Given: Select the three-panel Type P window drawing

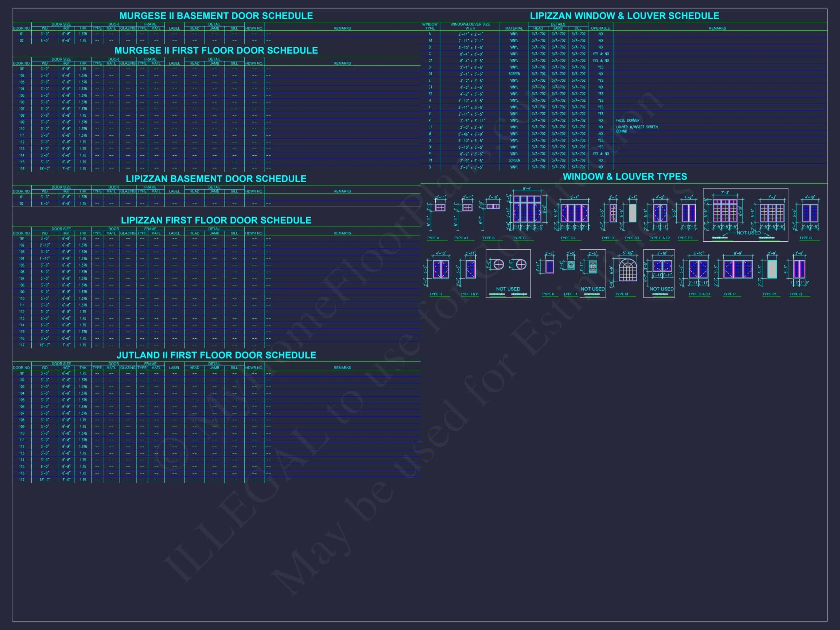Looking at the screenshot, I should click(738, 269).
